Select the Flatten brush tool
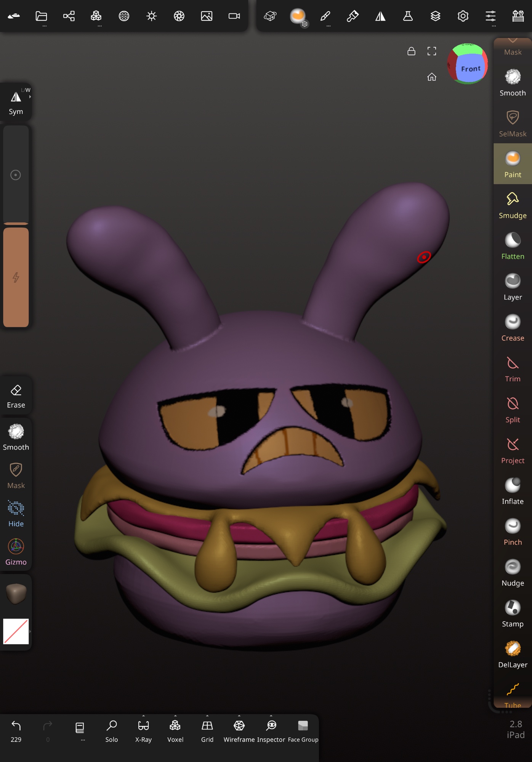Viewport: 532px width, 762px height. coord(512,246)
